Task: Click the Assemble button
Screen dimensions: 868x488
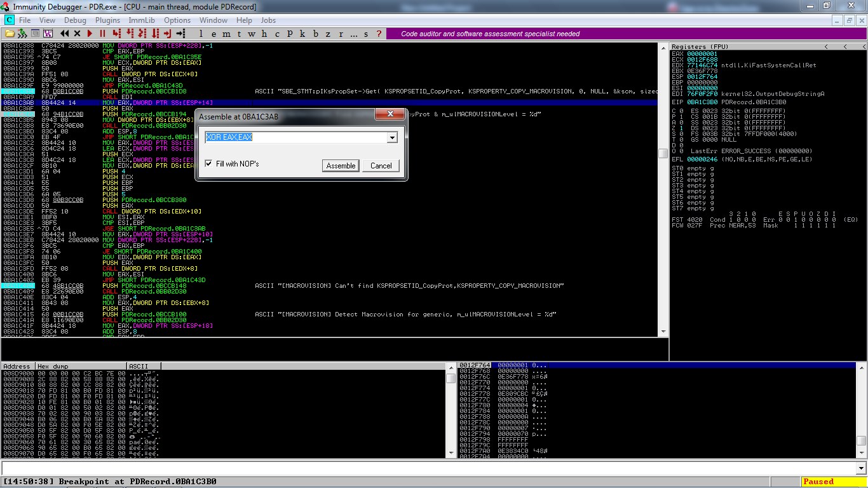Action: [341, 166]
